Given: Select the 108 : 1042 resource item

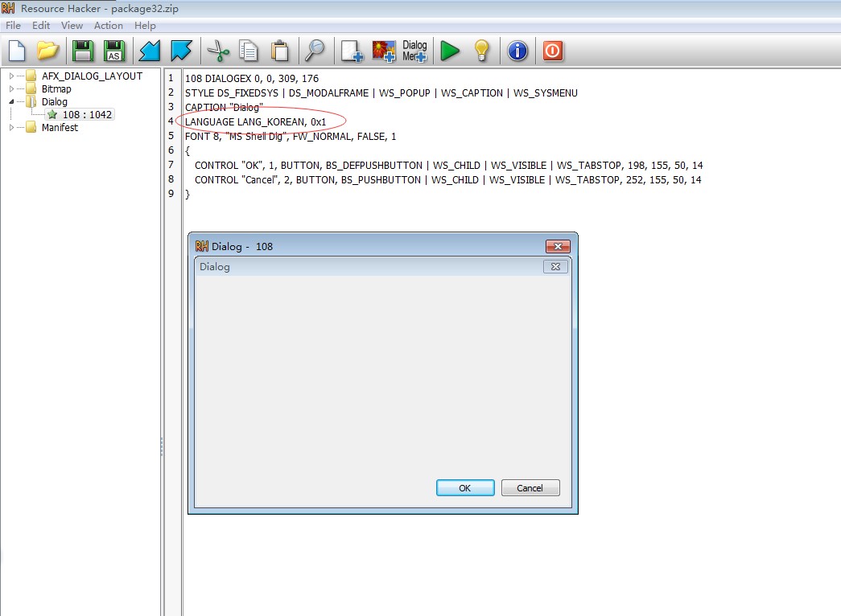Looking at the screenshot, I should tap(87, 115).
